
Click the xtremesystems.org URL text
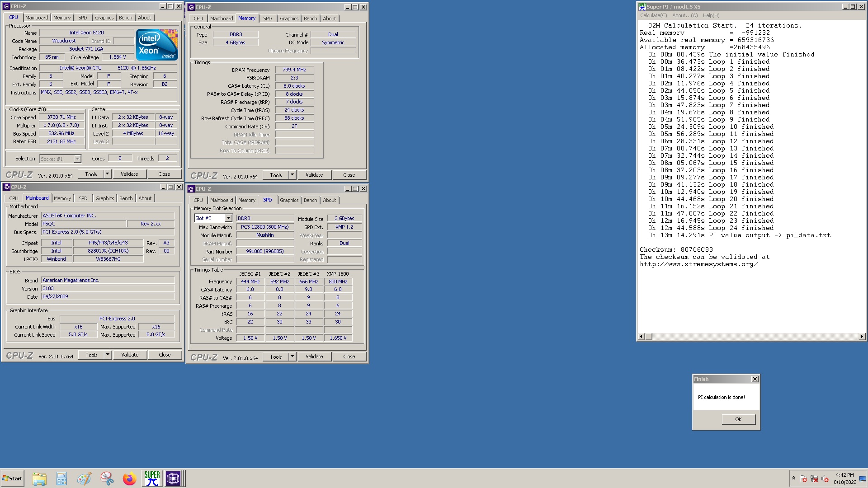(698, 264)
